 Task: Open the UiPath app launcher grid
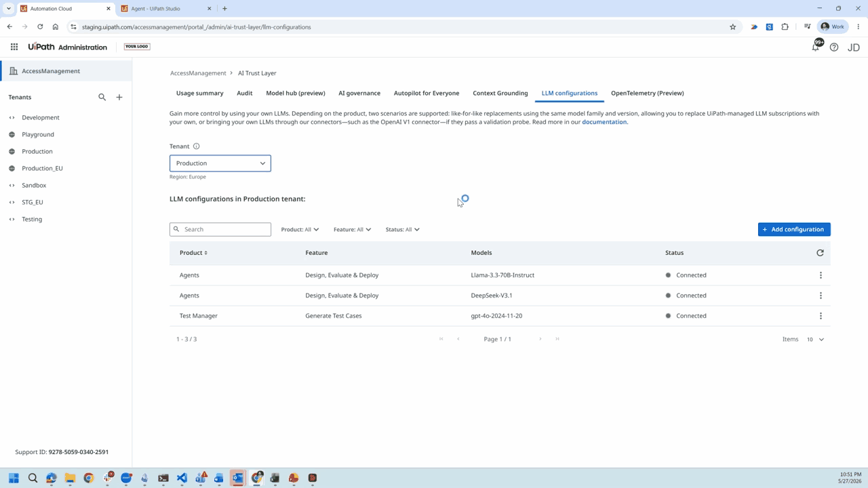click(x=14, y=47)
